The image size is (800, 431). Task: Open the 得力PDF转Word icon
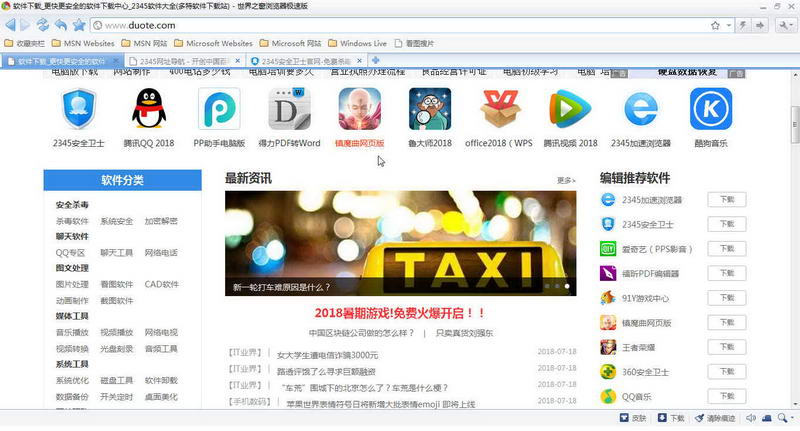point(289,109)
